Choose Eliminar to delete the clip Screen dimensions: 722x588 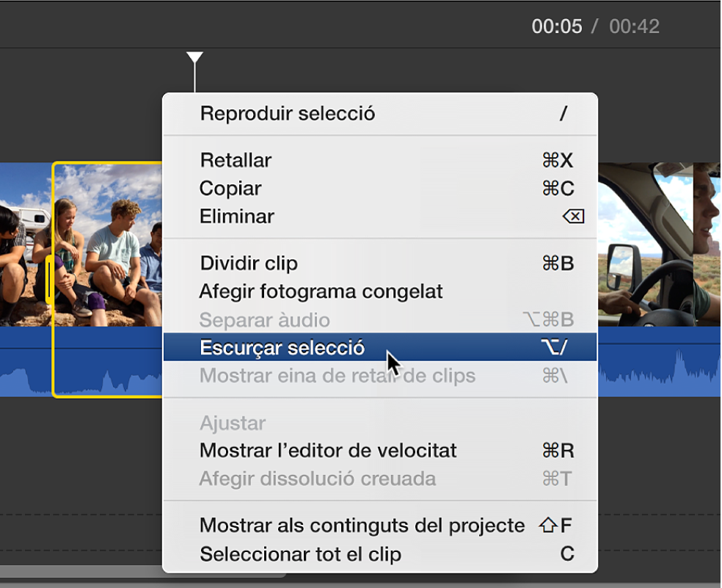click(236, 217)
